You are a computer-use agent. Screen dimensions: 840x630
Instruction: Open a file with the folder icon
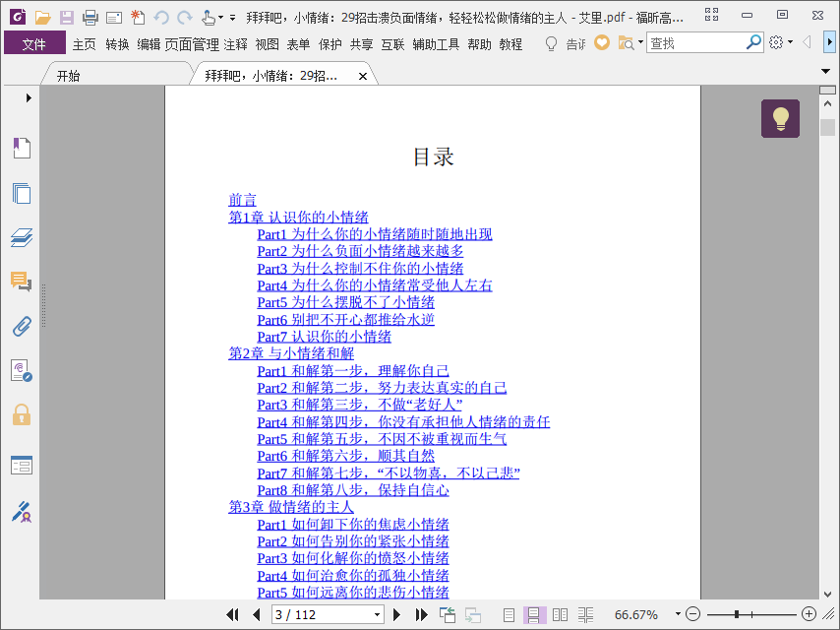pos(43,18)
